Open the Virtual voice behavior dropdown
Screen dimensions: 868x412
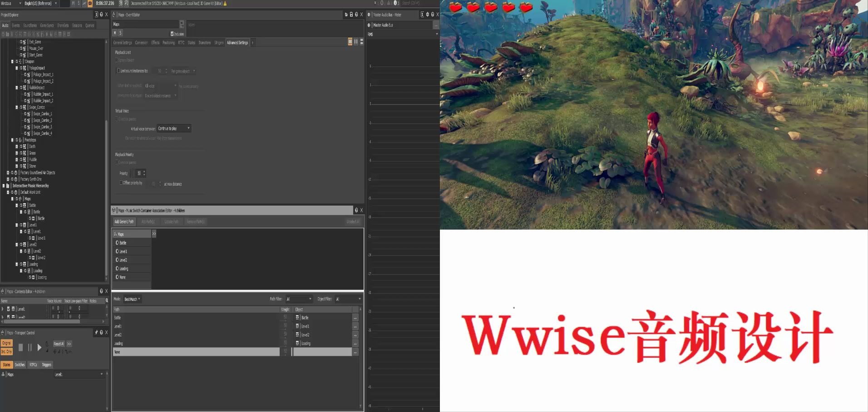pyautogui.click(x=188, y=128)
